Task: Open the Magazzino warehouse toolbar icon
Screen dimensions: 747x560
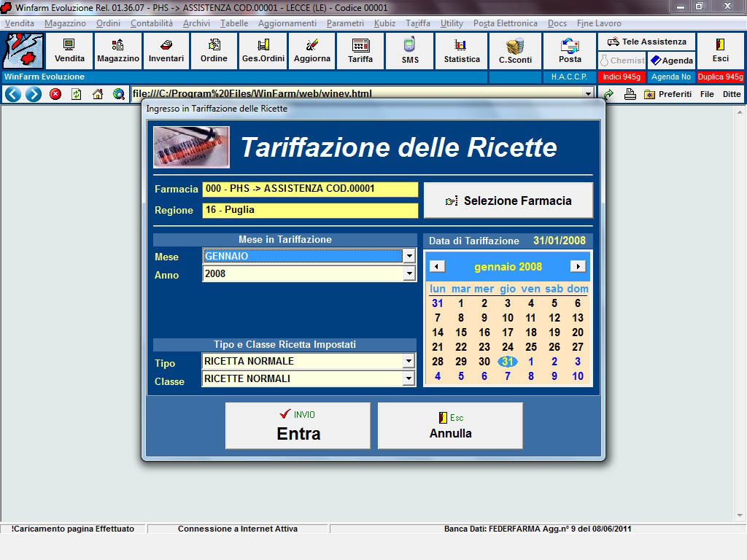Action: coord(117,51)
